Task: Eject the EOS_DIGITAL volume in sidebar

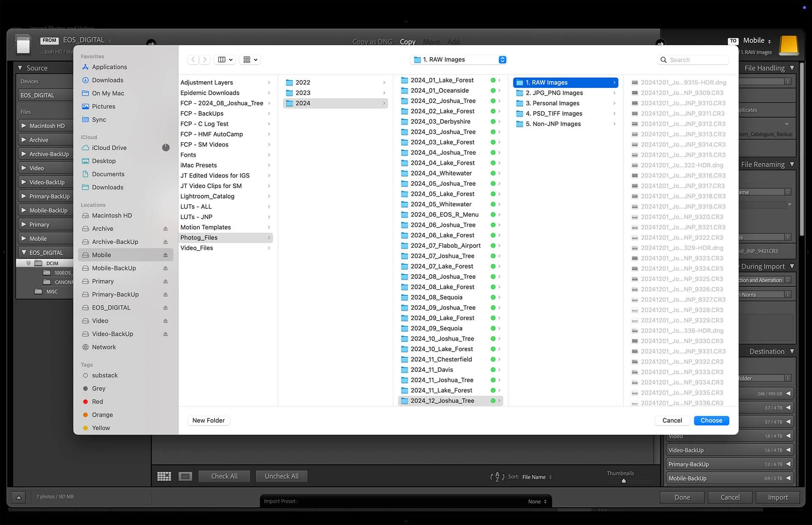Action: 165,308
